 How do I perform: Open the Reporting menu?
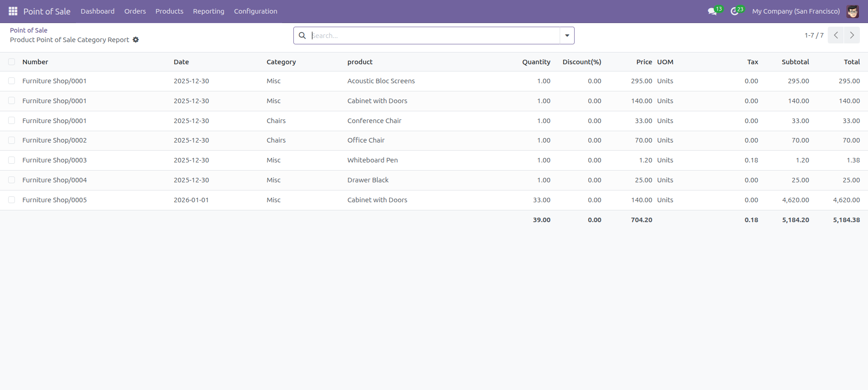pyautogui.click(x=208, y=11)
